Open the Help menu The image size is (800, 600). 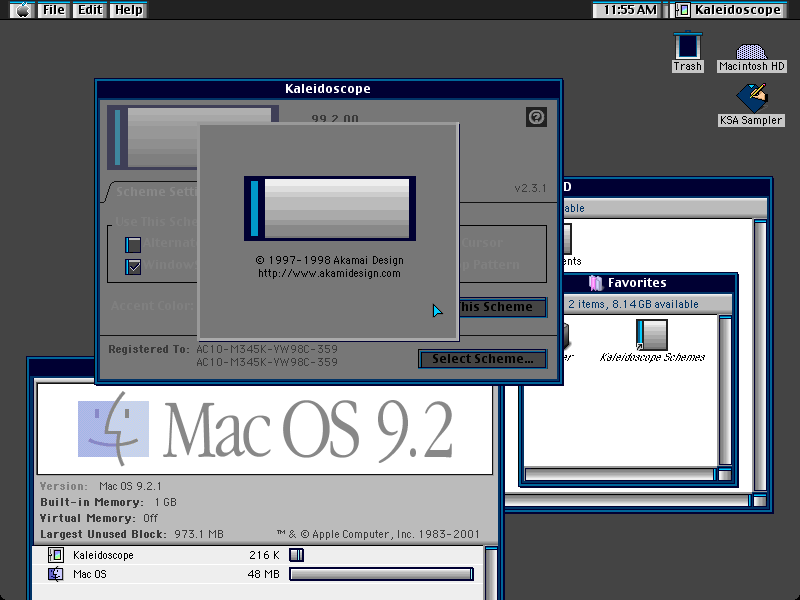(128, 10)
